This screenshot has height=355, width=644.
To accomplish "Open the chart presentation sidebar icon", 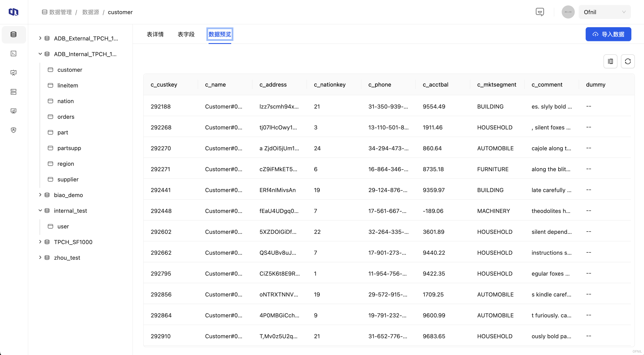I will coord(13,73).
